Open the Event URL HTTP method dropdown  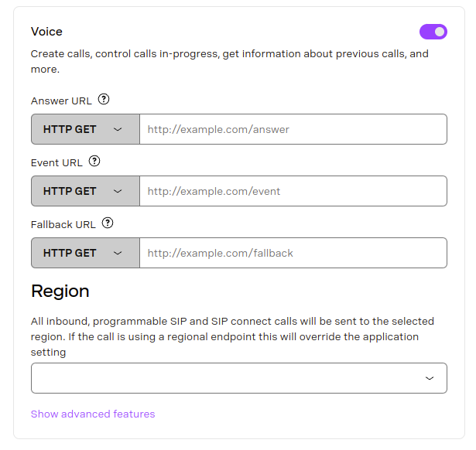tap(85, 191)
